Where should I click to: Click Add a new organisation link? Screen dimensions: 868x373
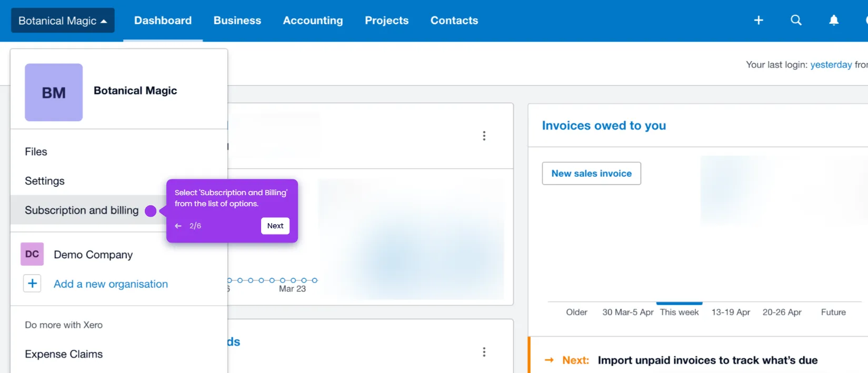(x=111, y=284)
